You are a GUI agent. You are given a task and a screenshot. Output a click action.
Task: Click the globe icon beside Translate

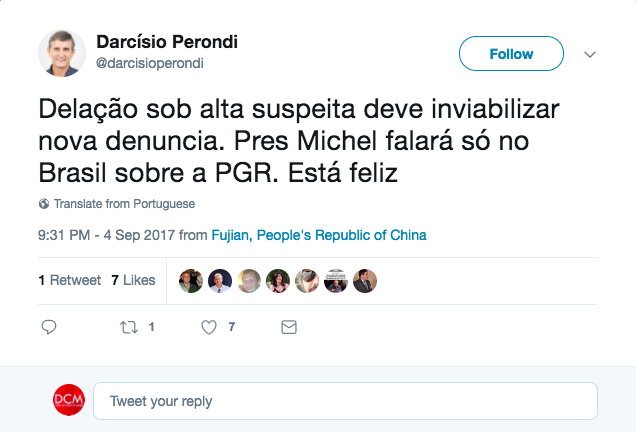(x=44, y=204)
